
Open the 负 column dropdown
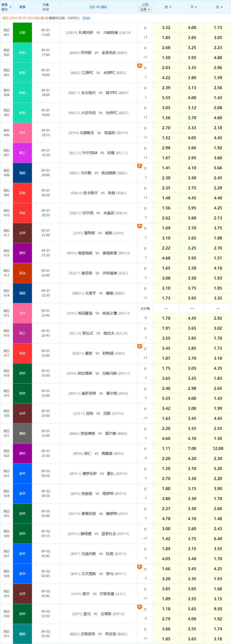[222, 7]
